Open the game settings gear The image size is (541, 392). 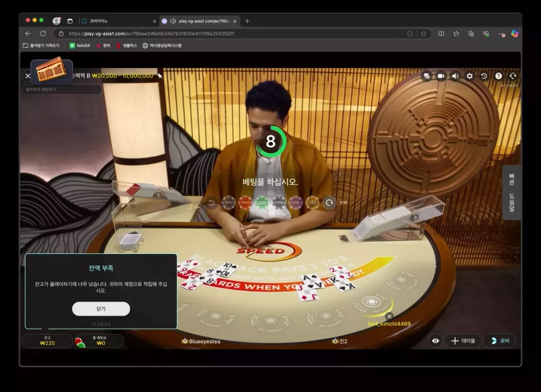pos(470,76)
